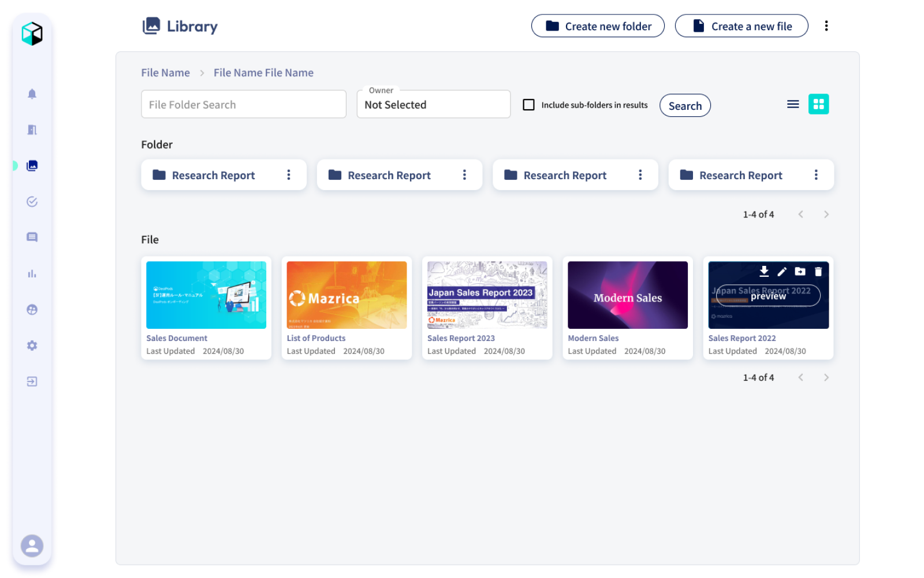Select the Library icon in the sidebar
This screenshot has height=578, width=924.
pos(32,165)
